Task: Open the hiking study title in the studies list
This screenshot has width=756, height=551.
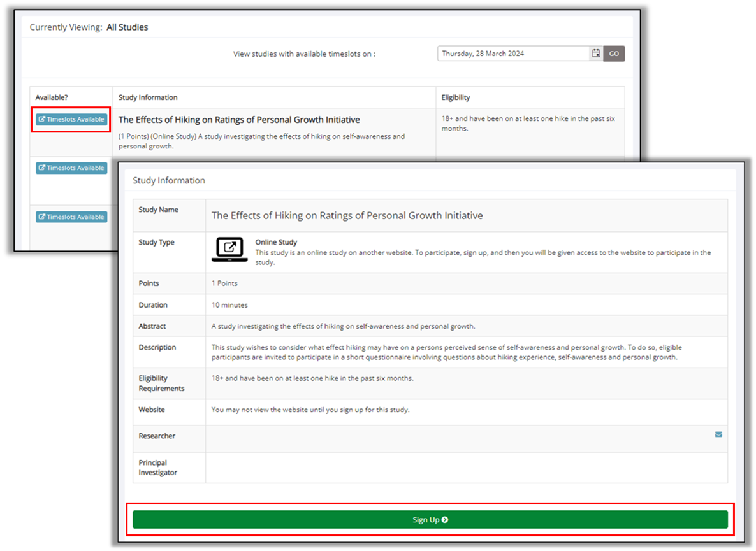Action: coord(239,120)
